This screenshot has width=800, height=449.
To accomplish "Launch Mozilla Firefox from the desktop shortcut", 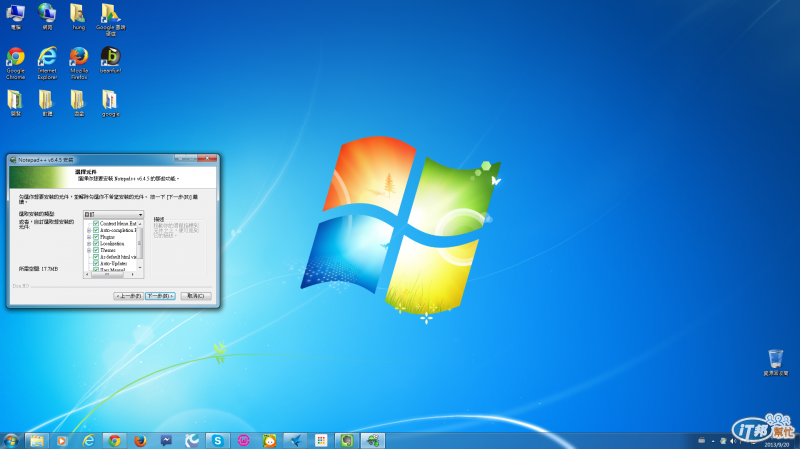I will coord(79,63).
